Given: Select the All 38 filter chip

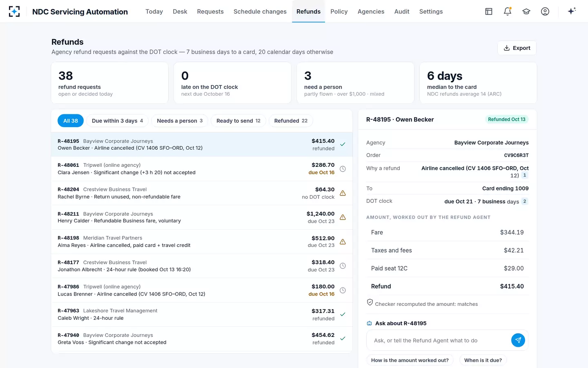Looking at the screenshot, I should click(x=71, y=121).
